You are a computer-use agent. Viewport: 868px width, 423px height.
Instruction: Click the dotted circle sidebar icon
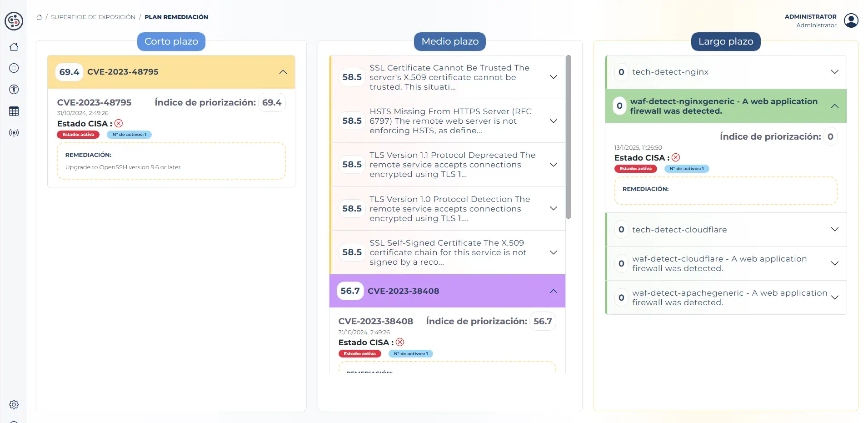(x=14, y=68)
